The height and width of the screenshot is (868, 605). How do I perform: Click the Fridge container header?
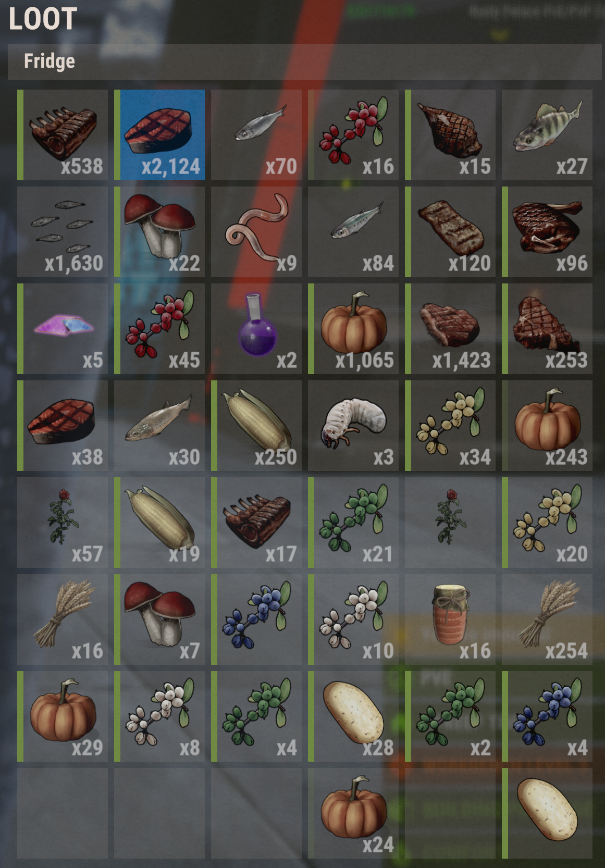305,61
